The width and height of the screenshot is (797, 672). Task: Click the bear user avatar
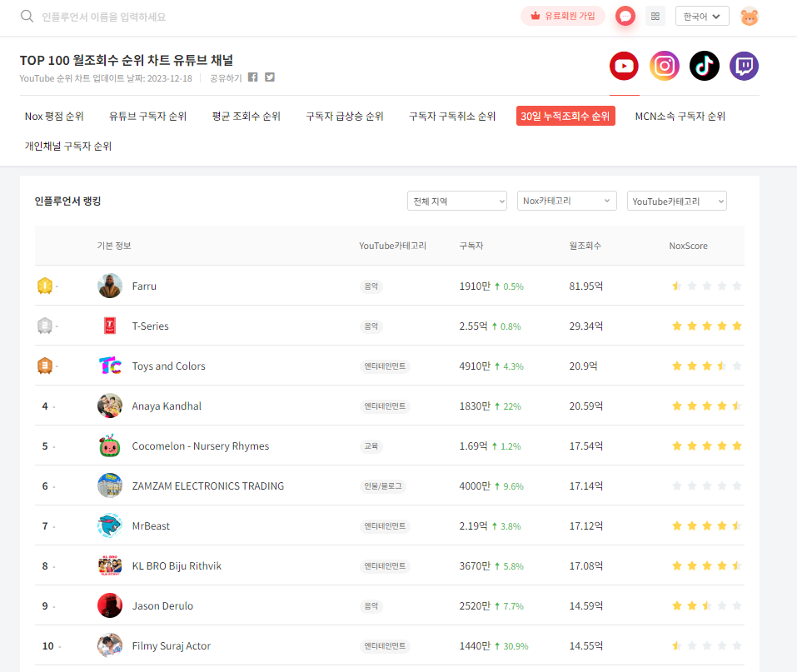coord(750,17)
